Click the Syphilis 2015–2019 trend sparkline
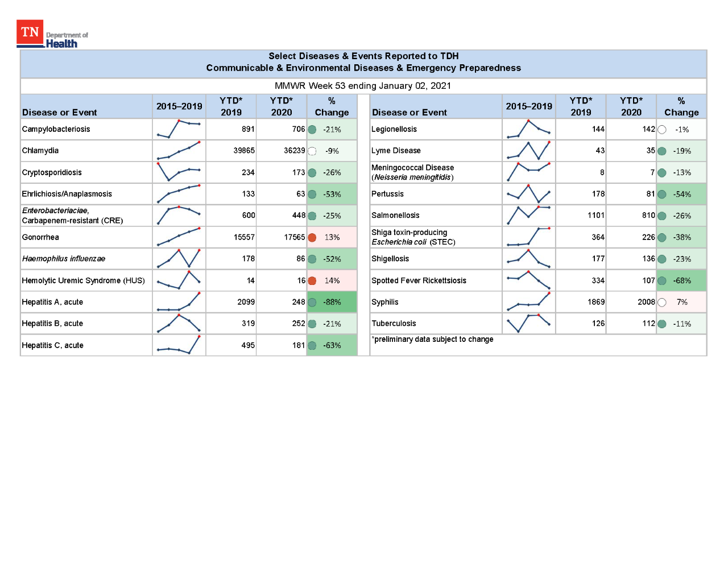Screen dimensions: 728x562 [x=528, y=302]
